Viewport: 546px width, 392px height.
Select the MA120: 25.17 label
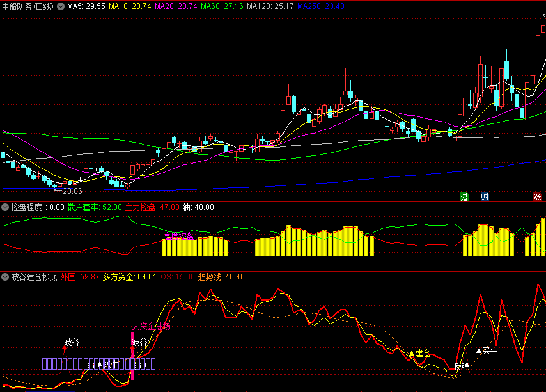(x=270, y=6)
